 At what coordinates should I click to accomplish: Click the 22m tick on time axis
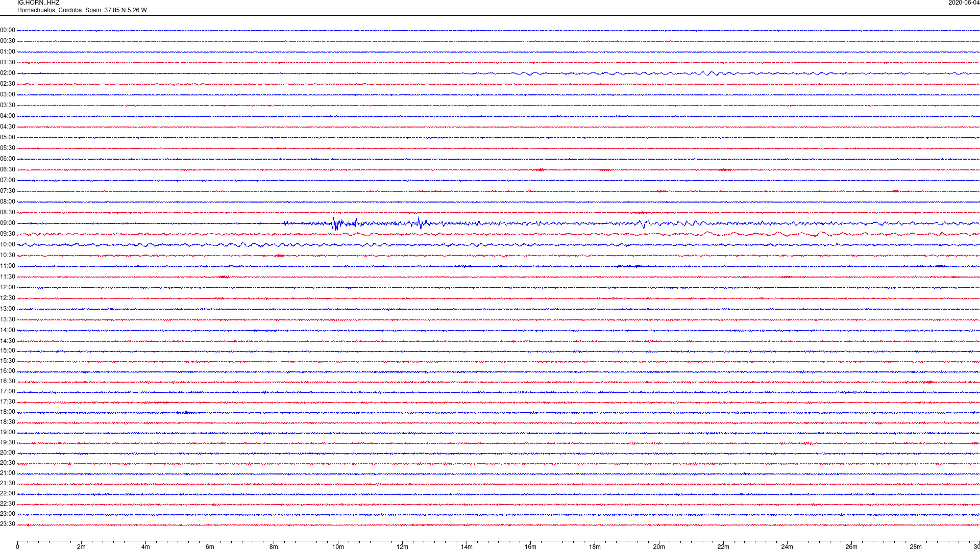click(x=723, y=547)
